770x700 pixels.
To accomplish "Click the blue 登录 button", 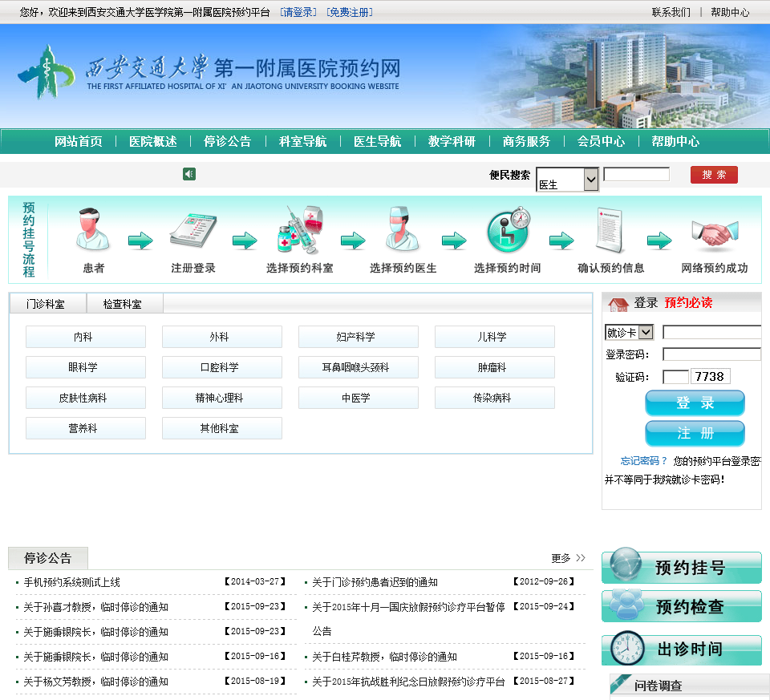I will coord(695,403).
